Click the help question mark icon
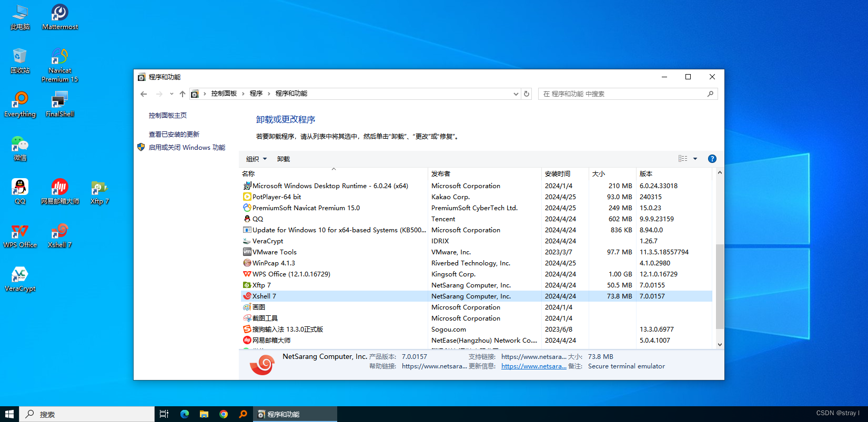 [x=712, y=159]
